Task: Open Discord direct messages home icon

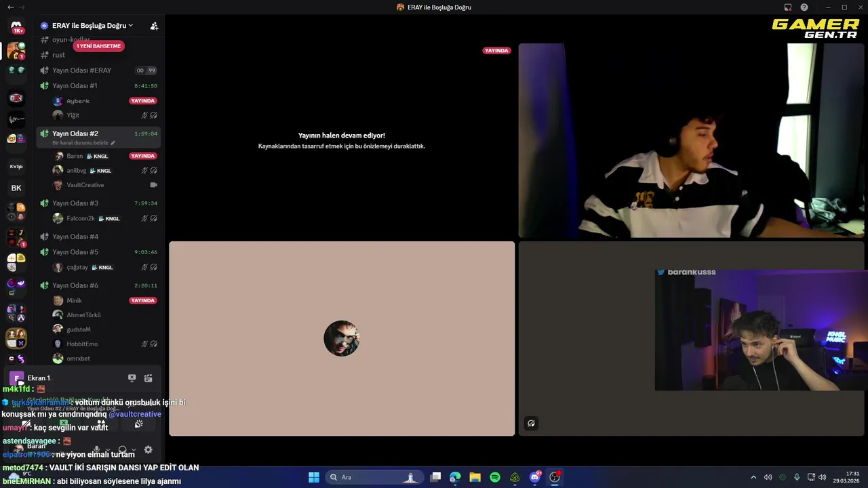Action: click(x=16, y=26)
